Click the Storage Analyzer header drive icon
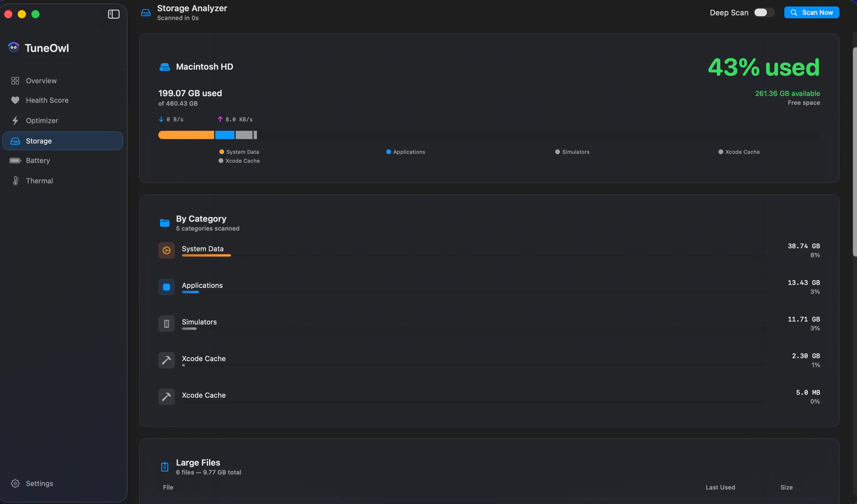The height and width of the screenshot is (504, 857). pyautogui.click(x=146, y=13)
